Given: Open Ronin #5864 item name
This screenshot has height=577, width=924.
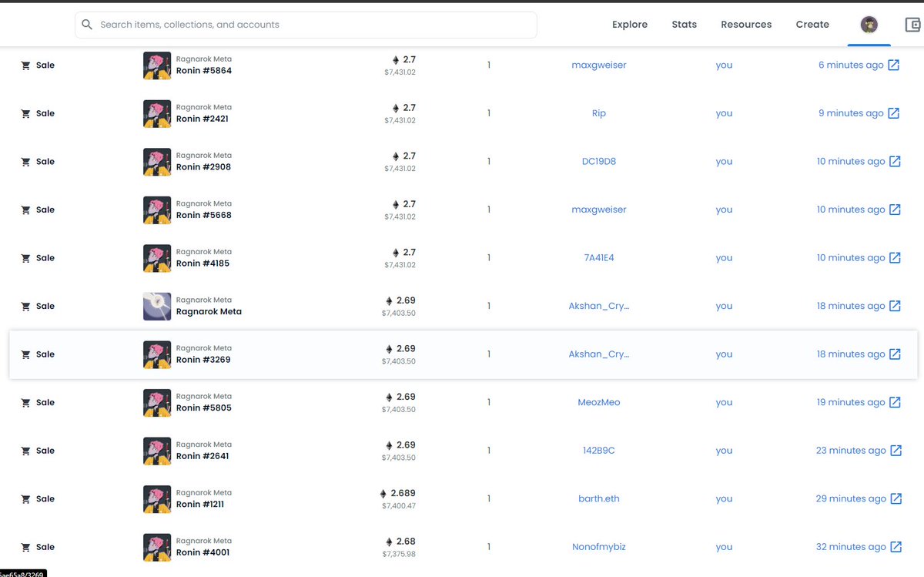Looking at the screenshot, I should tap(204, 71).
